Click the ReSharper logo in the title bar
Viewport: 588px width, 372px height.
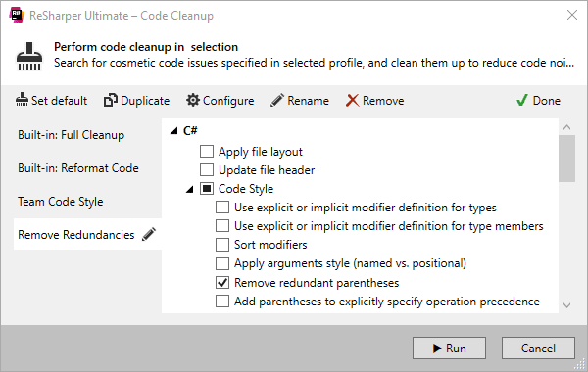17,15
